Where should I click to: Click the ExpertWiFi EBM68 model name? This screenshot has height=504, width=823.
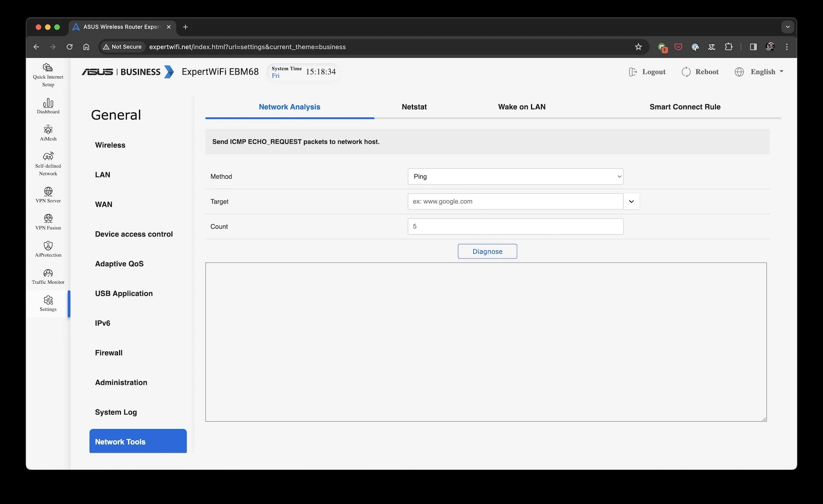[220, 72]
